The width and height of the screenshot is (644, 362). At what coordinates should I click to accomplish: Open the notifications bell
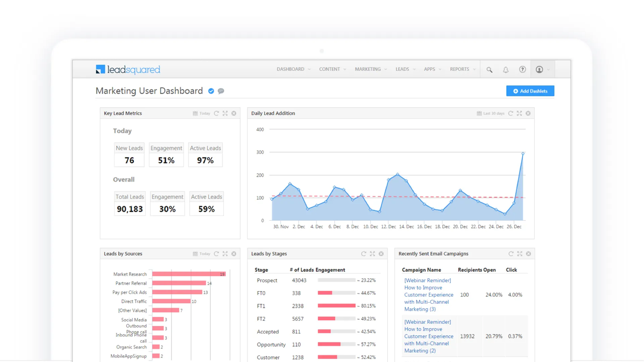pos(506,70)
